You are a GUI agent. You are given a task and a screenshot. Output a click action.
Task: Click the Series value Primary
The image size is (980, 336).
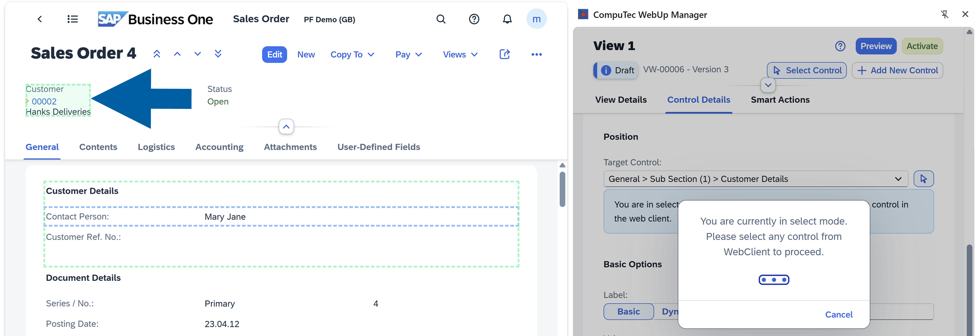(x=220, y=303)
